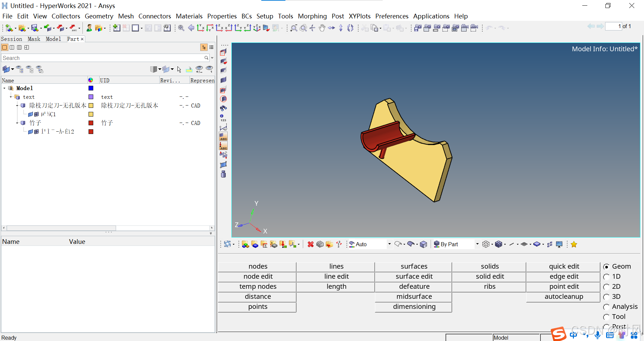Select the Analysis page radio button

(606, 307)
